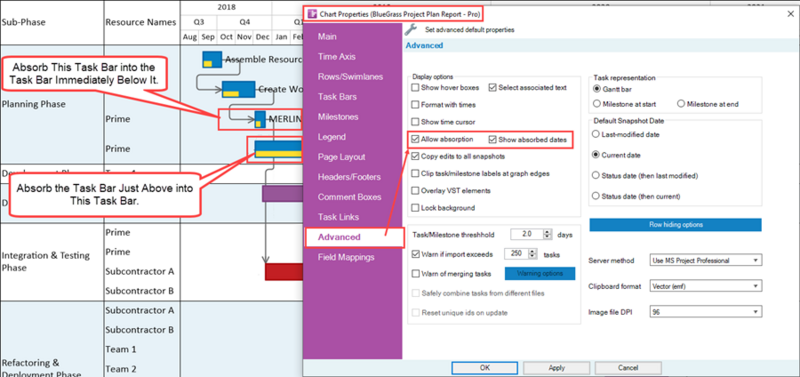Open the Image file DPI dropdown
The image size is (800, 377).
click(706, 312)
